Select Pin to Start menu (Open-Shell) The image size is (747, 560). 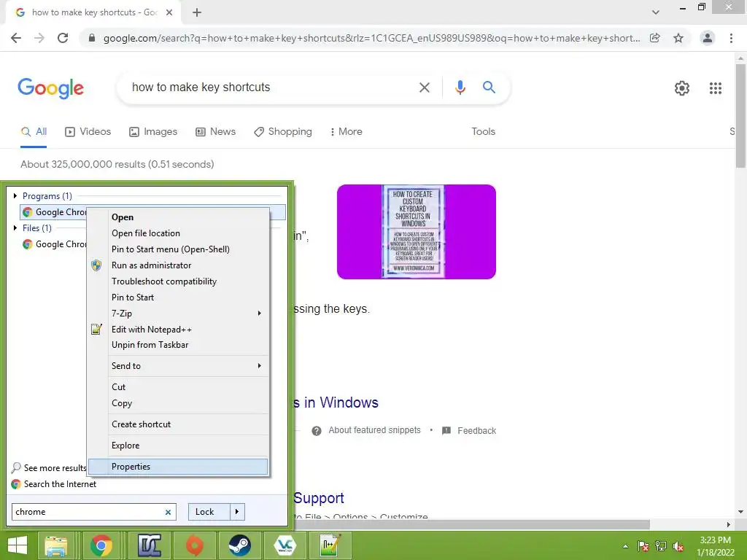(178, 249)
